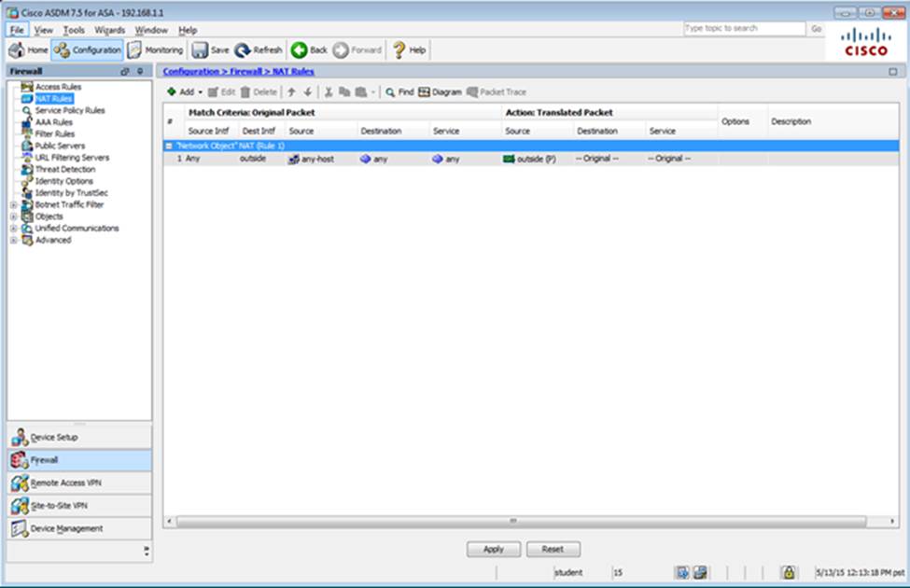The height and width of the screenshot is (588, 910).
Task: Open the Wizards menu
Action: pyautogui.click(x=109, y=30)
